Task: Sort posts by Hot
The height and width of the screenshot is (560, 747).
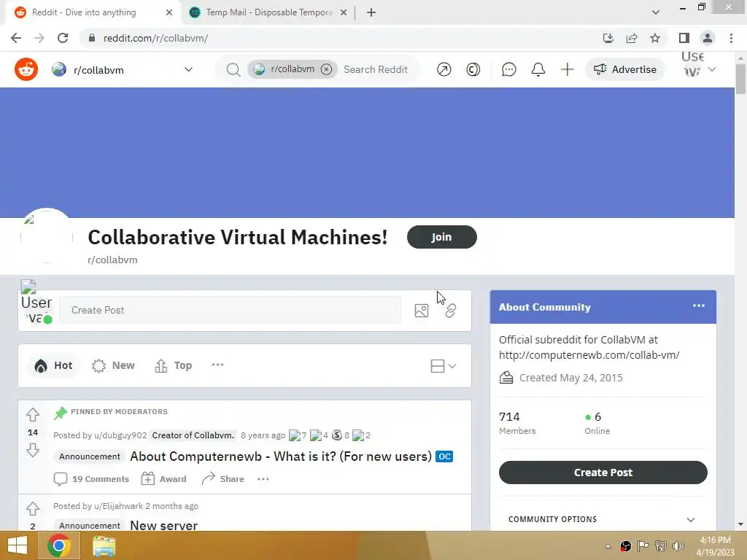Action: click(53, 365)
